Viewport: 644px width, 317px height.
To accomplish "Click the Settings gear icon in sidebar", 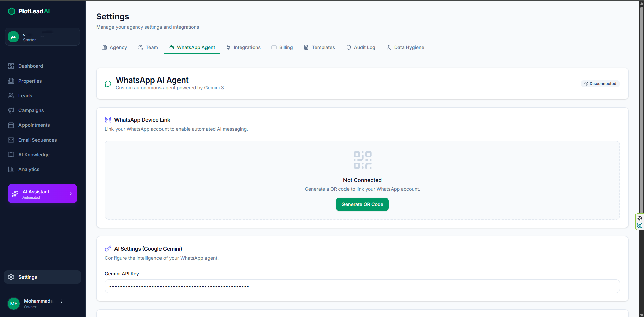I will [x=11, y=277].
